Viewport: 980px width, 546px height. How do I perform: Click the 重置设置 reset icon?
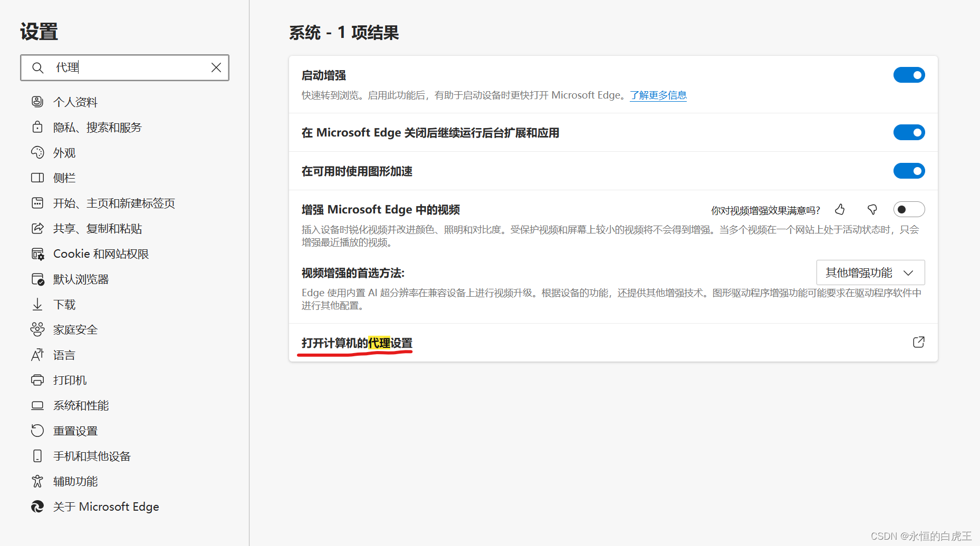37,431
